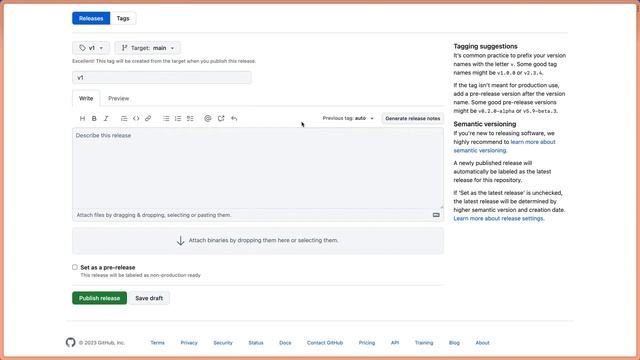The image size is (640, 360).
Task: Open the Previous tag: auto dropdown
Action: coord(348,118)
